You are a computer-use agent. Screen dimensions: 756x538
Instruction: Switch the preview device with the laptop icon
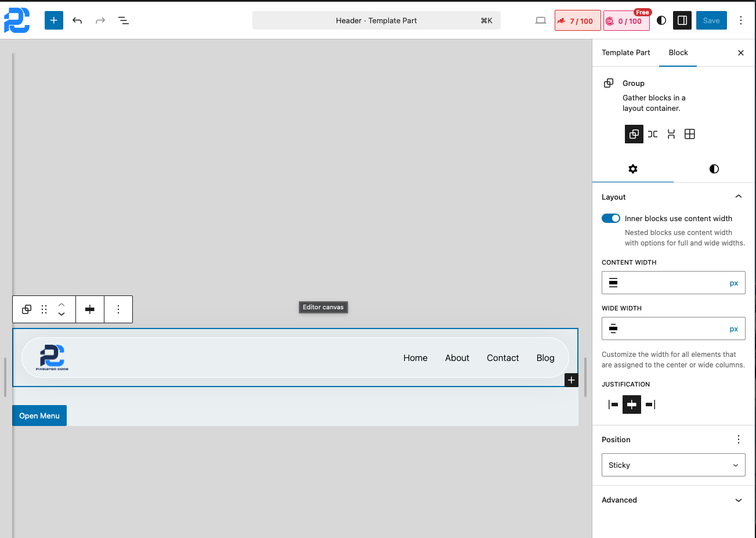click(541, 20)
